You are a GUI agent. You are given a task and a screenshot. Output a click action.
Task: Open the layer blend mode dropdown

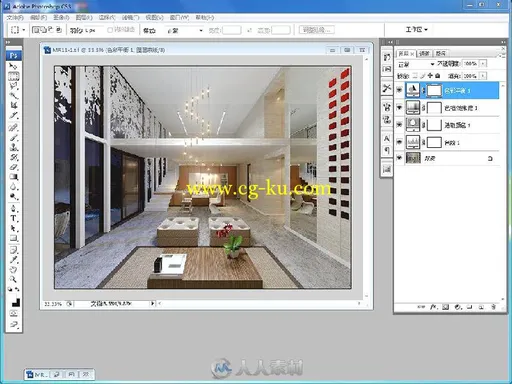tap(416, 64)
